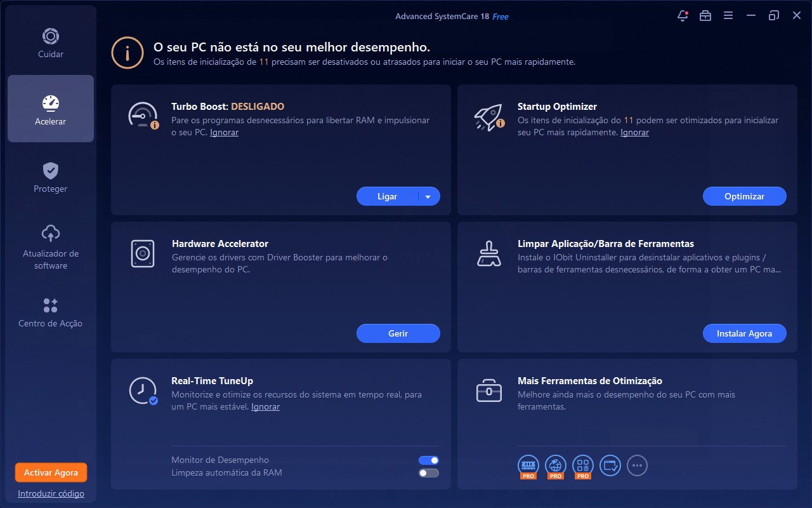812x508 pixels.
Task: Click Mais Ferramentas de Otimização heading
Action: [x=590, y=381]
